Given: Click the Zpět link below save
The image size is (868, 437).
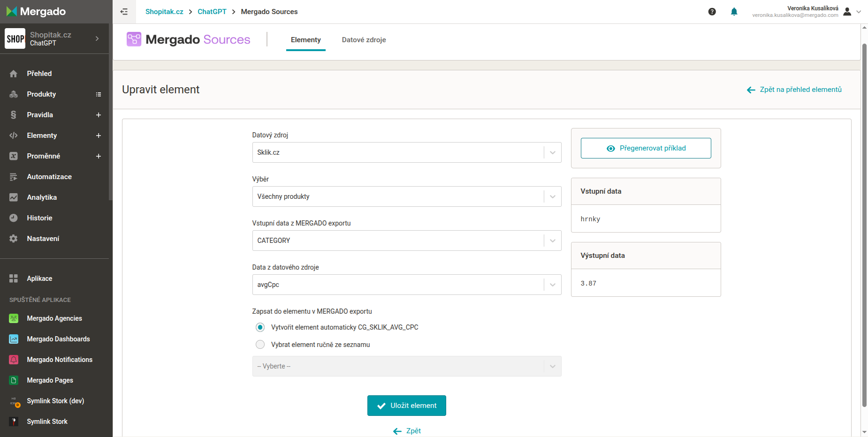Looking at the screenshot, I should point(407,431).
